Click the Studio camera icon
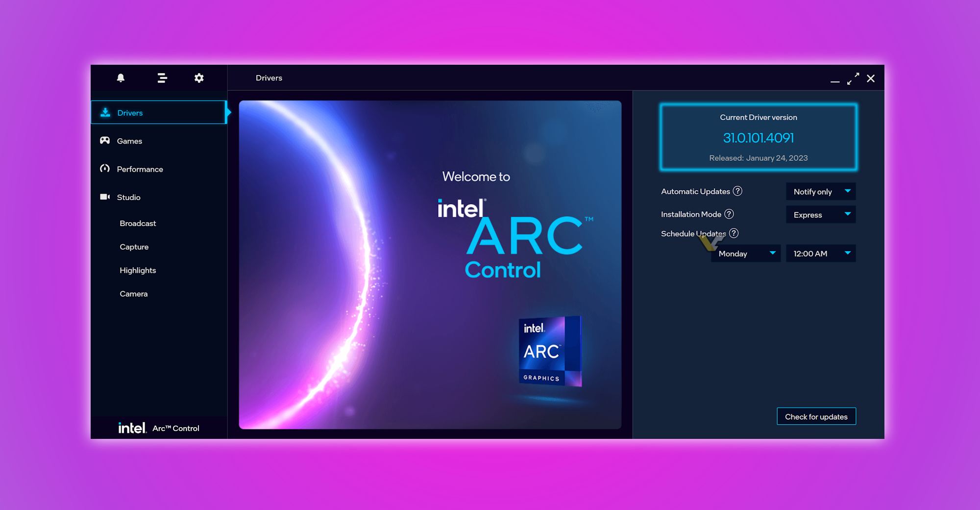This screenshot has width=980, height=510. pyautogui.click(x=105, y=197)
